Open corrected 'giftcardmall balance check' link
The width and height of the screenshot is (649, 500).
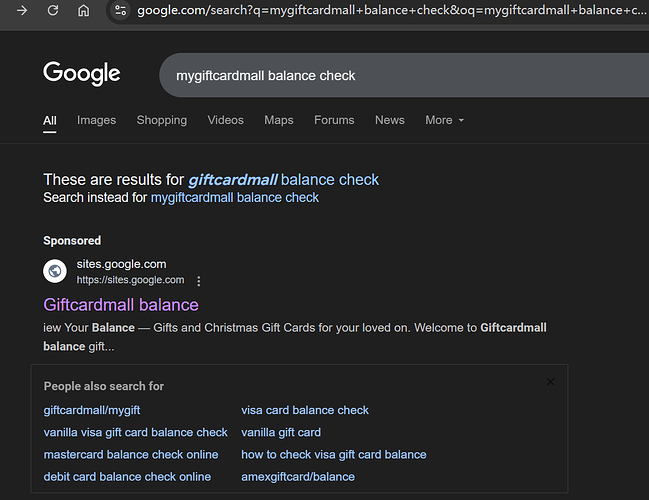tap(284, 180)
